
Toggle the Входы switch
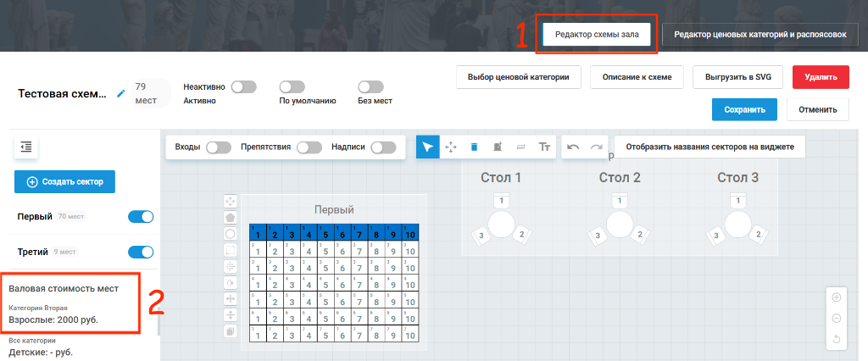point(218,147)
